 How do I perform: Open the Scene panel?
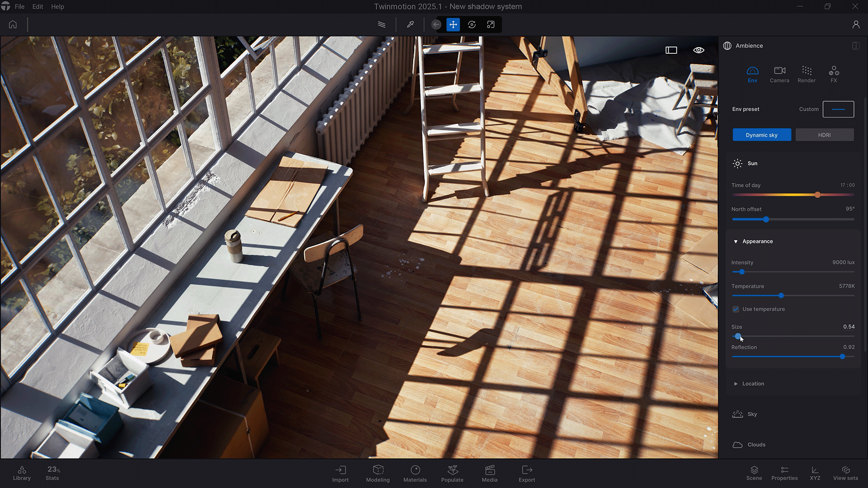754,473
